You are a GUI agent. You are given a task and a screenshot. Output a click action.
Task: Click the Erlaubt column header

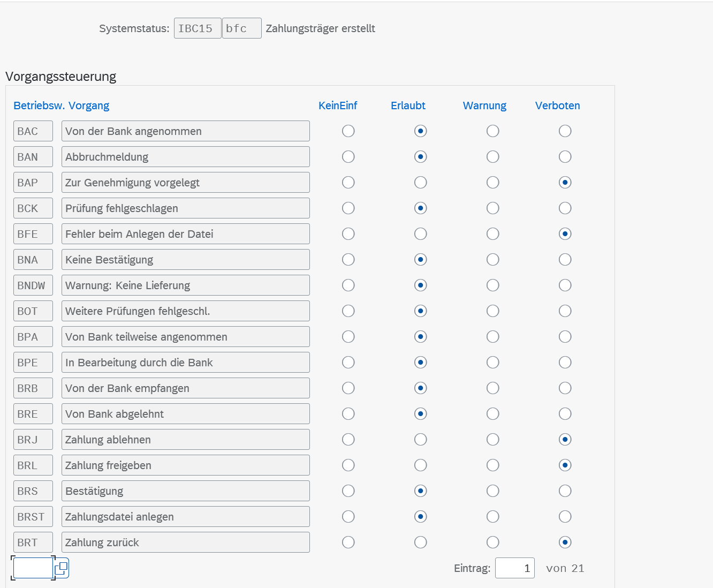coord(408,105)
